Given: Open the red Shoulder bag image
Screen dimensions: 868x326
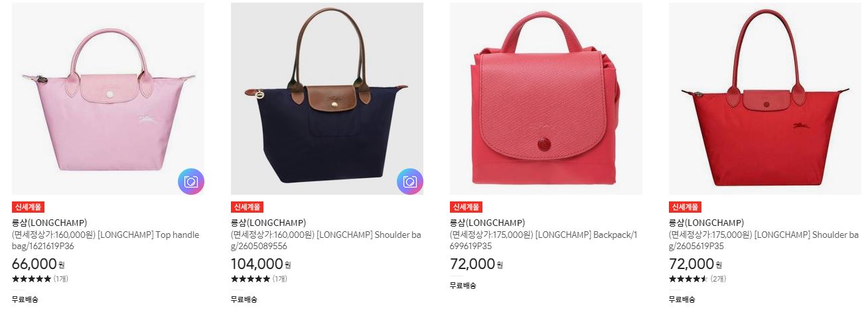Looking at the screenshot, I should (765, 99).
